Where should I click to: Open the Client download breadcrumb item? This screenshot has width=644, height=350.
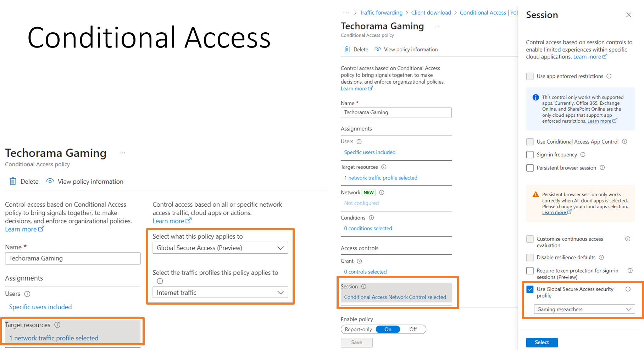click(x=431, y=12)
